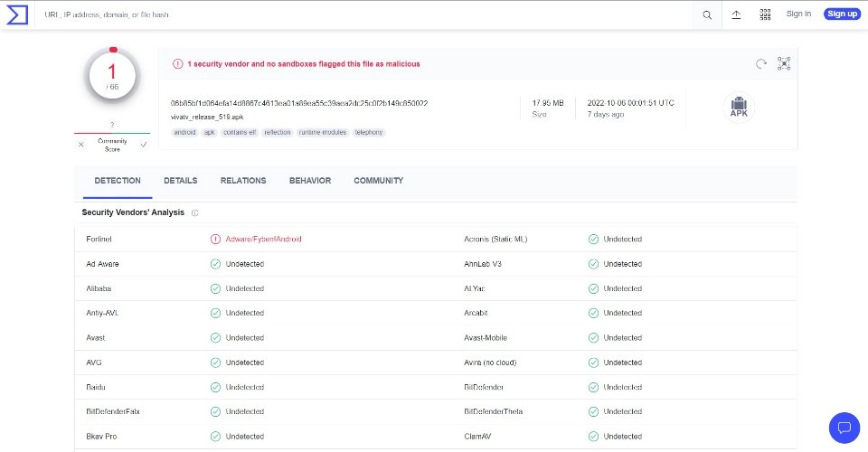Click the green check icon for Acronis

(593, 239)
